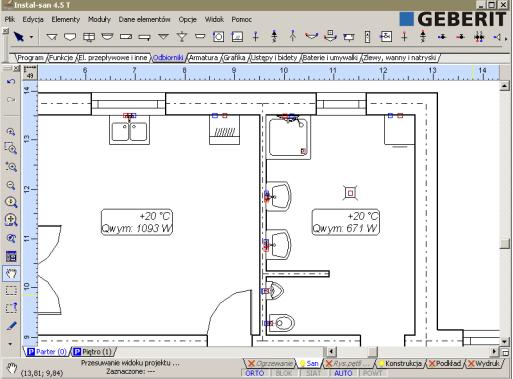The height and width of the screenshot is (379, 513).
Task: Toggle the Ogrzewanie layer tab
Action: [270, 363]
